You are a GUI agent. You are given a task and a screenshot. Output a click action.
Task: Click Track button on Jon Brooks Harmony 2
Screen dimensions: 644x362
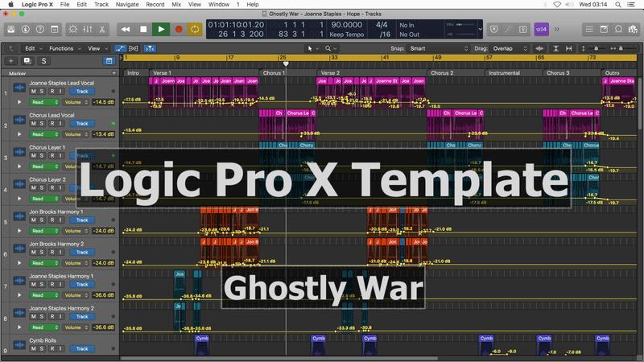pos(82,252)
